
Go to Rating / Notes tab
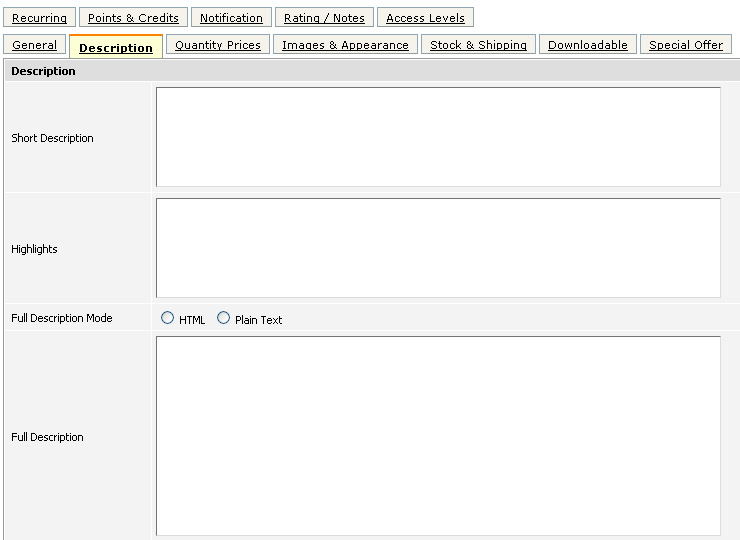click(324, 17)
